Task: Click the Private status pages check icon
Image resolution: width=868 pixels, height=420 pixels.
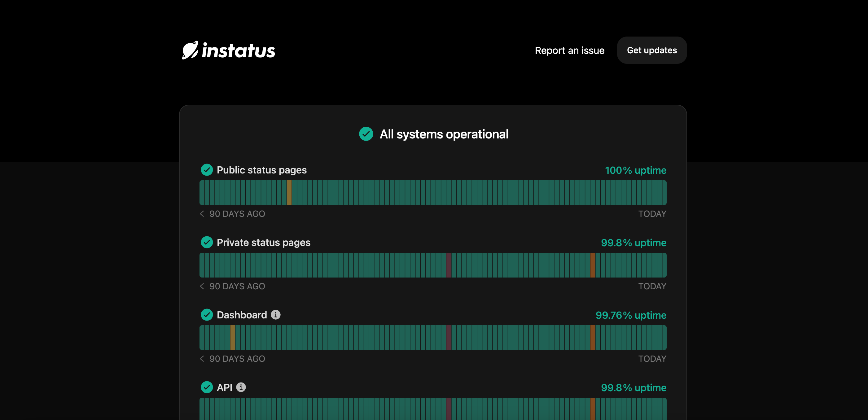Action: coord(207,242)
